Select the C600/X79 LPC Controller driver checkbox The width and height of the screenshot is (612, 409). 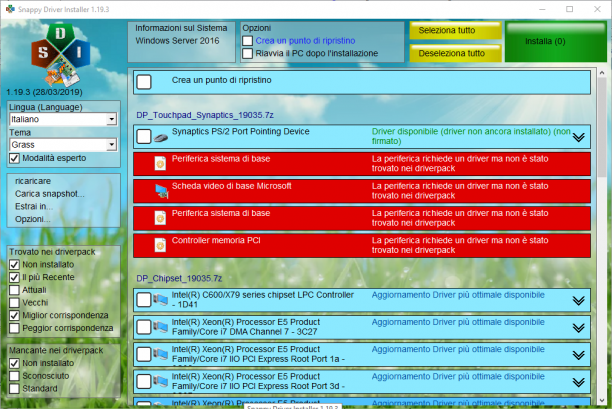pyautogui.click(x=144, y=300)
